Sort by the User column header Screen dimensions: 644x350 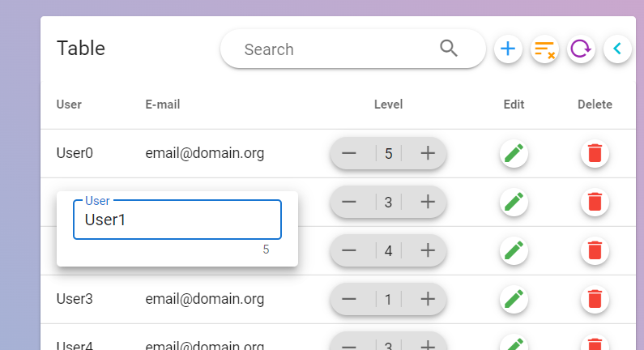click(69, 105)
